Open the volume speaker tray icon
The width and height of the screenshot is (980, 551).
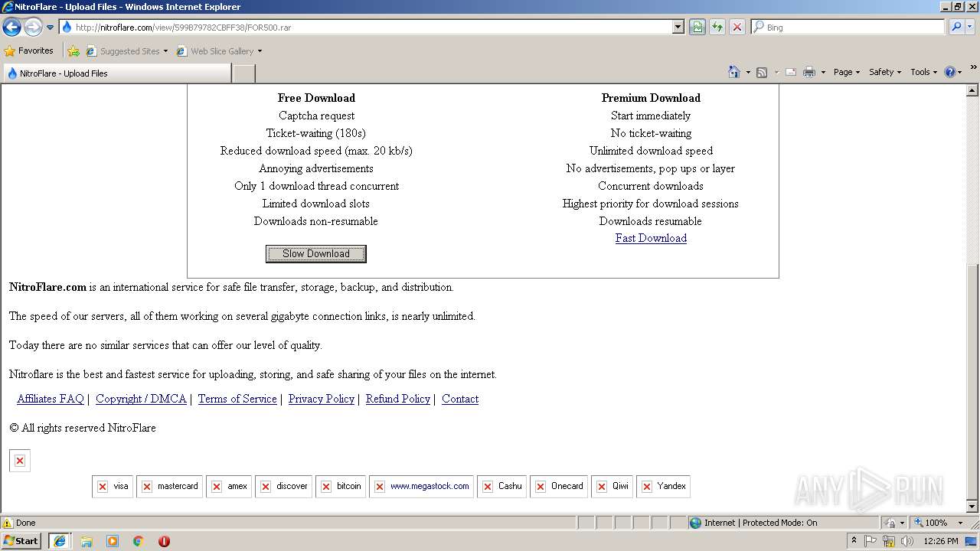[x=907, y=541]
